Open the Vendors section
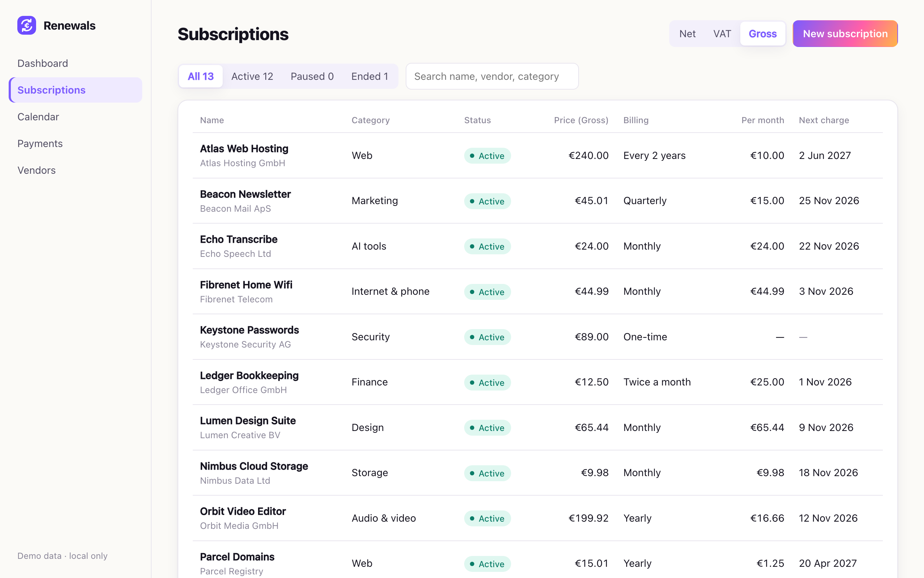924x578 pixels. point(37,170)
